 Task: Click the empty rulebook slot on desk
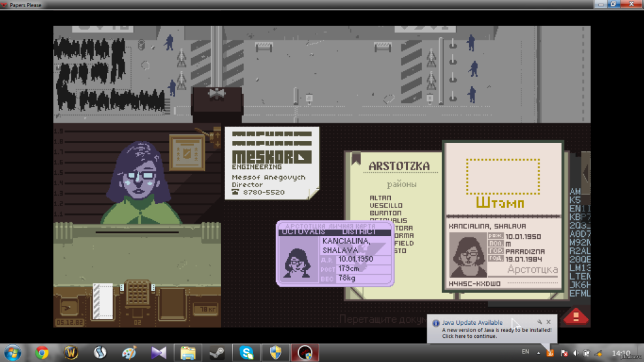172,303
